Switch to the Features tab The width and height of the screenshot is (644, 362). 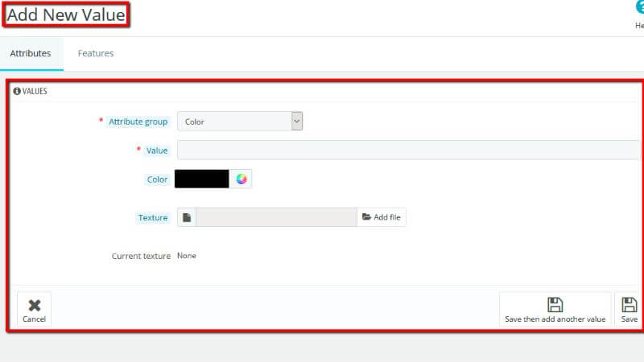pyautogui.click(x=96, y=53)
